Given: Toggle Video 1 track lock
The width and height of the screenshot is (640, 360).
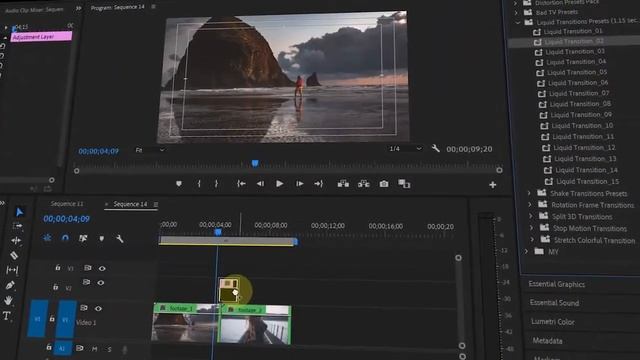Looking at the screenshot, I should [52, 318].
